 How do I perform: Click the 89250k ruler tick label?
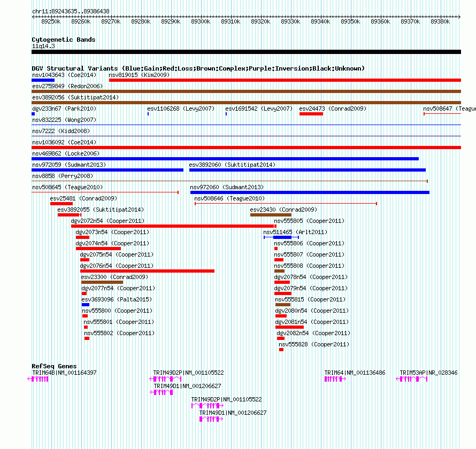pos(51,21)
